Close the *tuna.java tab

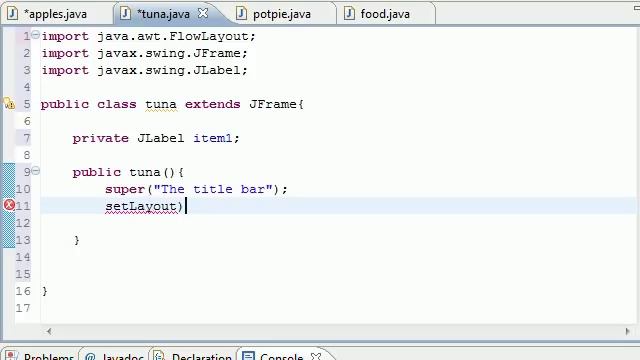pyautogui.click(x=203, y=13)
